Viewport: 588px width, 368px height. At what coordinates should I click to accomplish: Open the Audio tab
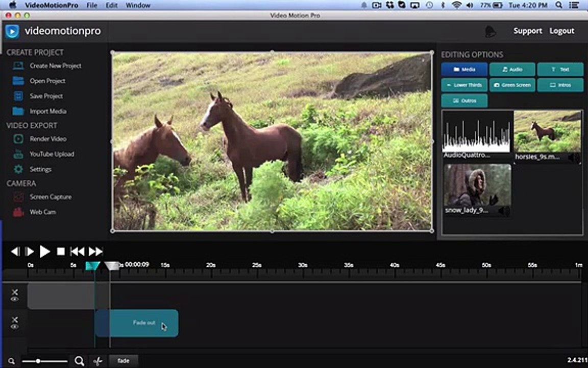click(512, 70)
